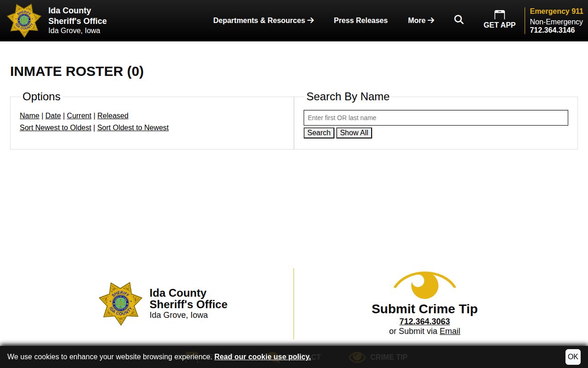Click the Emergency 911 text
The image size is (588, 368).
click(x=556, y=11)
